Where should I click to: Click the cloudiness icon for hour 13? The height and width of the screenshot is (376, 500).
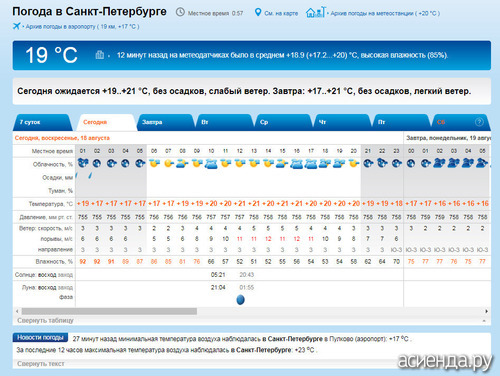click(x=254, y=163)
